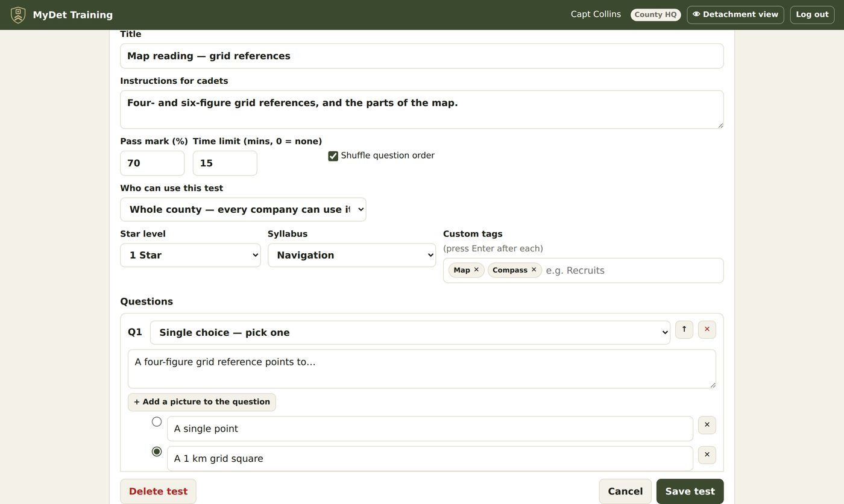Remove the Compass custom tag

[534, 269]
